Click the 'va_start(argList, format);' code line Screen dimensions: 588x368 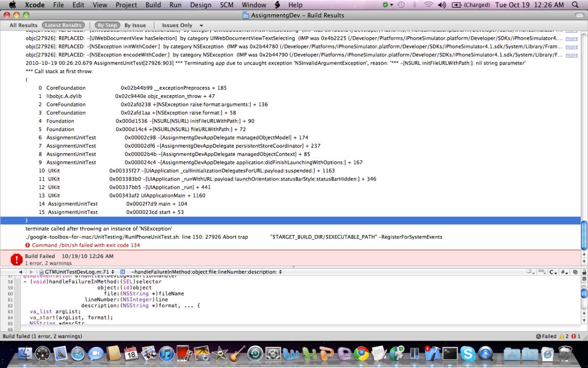click(x=72, y=317)
